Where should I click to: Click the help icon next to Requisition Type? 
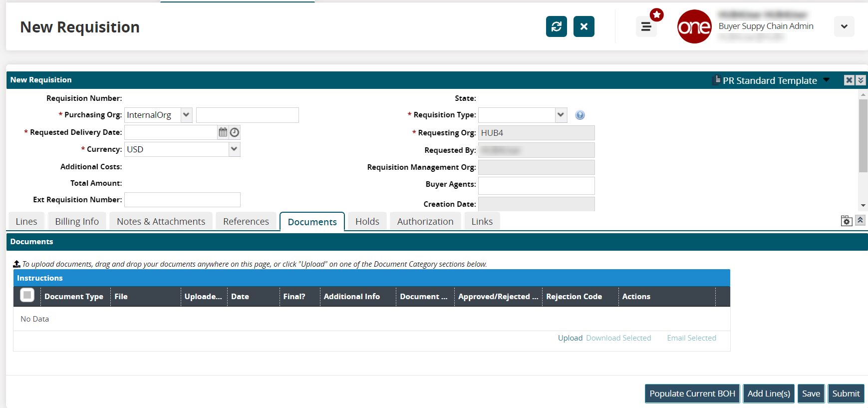click(579, 115)
